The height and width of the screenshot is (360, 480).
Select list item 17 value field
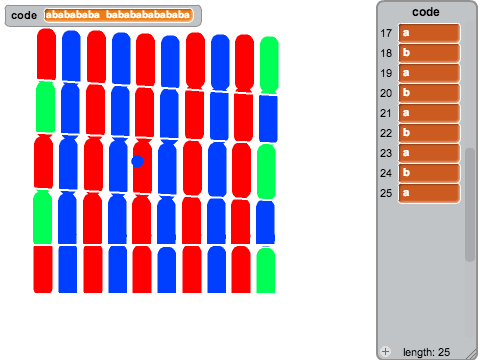coord(429,33)
